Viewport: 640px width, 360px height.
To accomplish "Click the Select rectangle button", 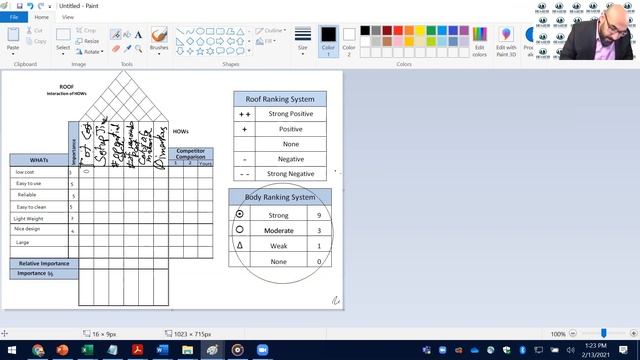I will pos(63,38).
